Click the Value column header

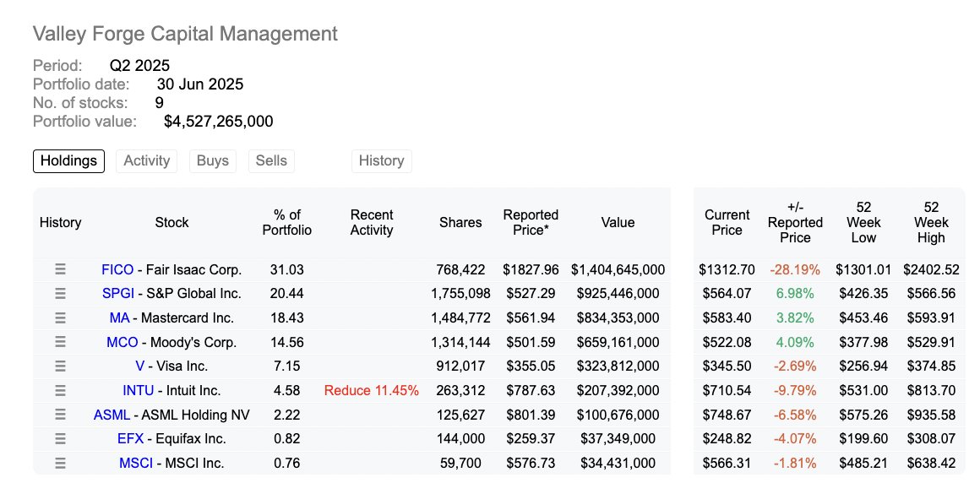click(618, 222)
